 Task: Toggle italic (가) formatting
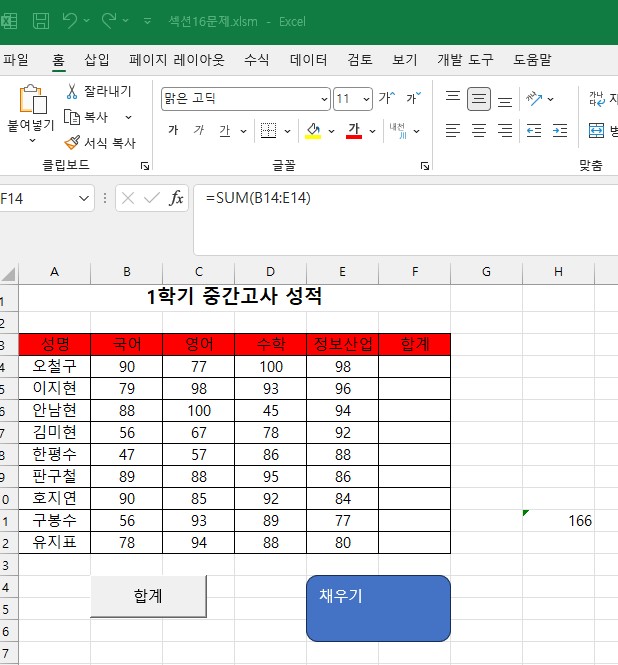(198, 131)
